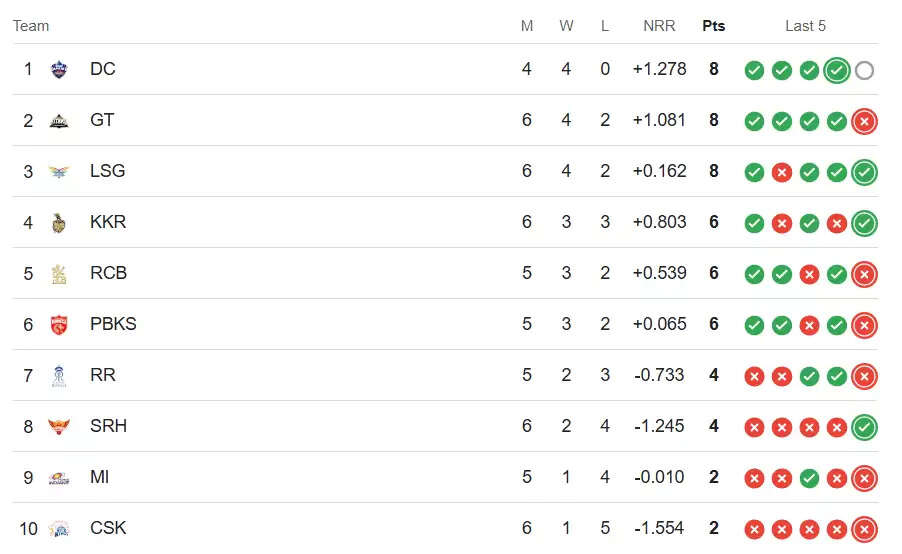Click DC's empty upcoming match circle

[x=864, y=70]
